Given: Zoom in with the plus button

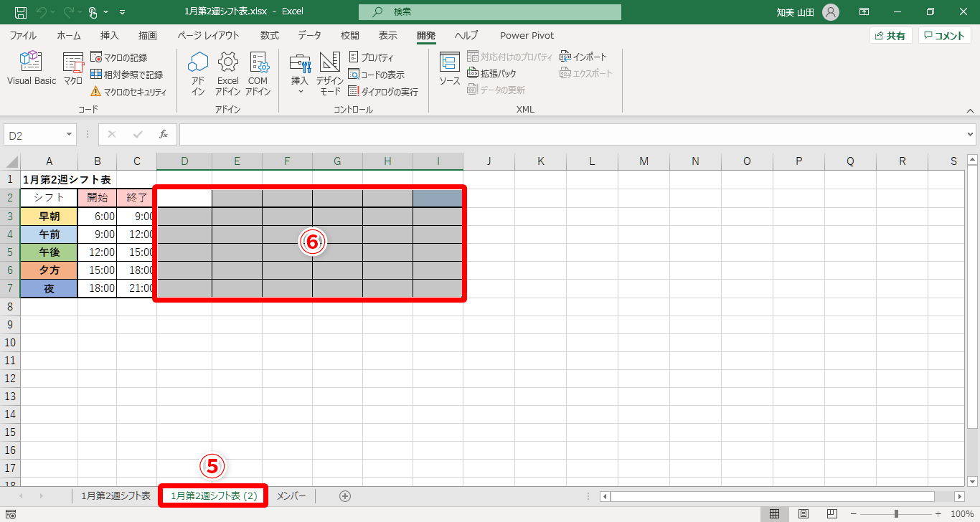Looking at the screenshot, I should coord(939,514).
